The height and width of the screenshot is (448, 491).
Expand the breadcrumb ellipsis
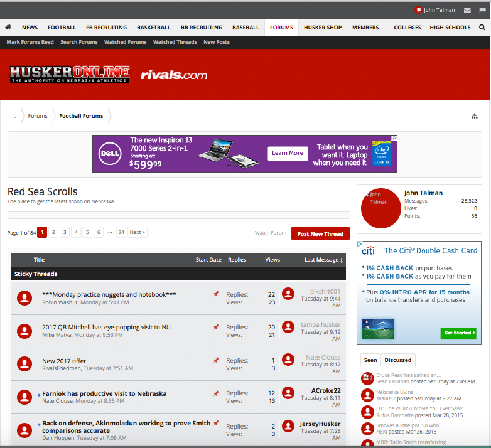[x=14, y=116]
